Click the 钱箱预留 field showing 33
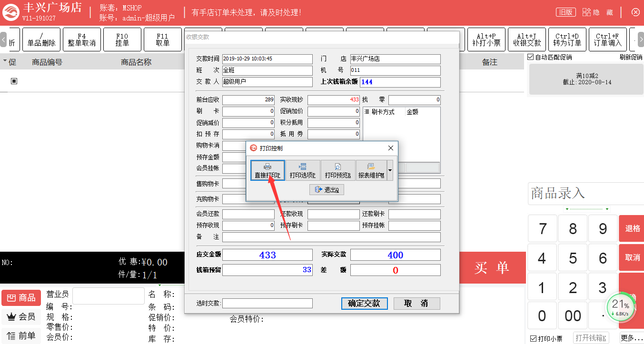 tap(268, 270)
